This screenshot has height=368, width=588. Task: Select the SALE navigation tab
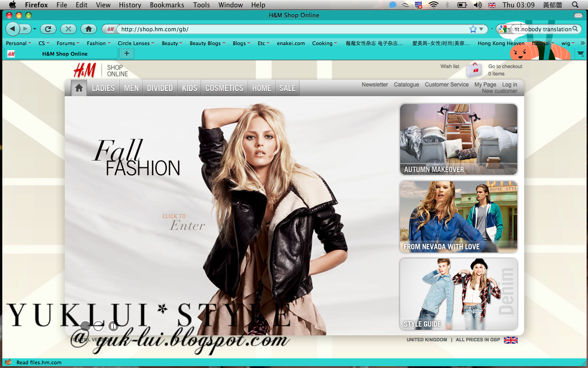coord(287,88)
